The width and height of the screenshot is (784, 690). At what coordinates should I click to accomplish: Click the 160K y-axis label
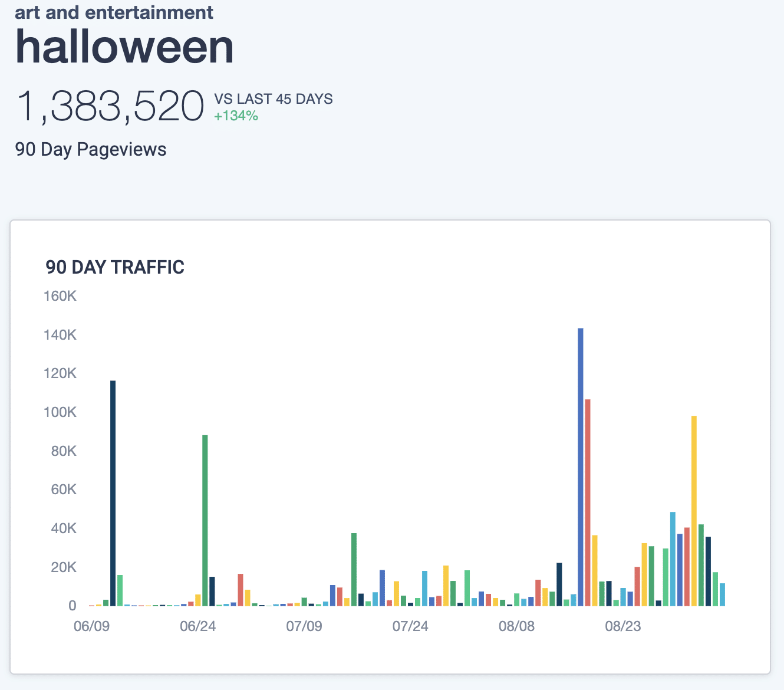(60, 296)
